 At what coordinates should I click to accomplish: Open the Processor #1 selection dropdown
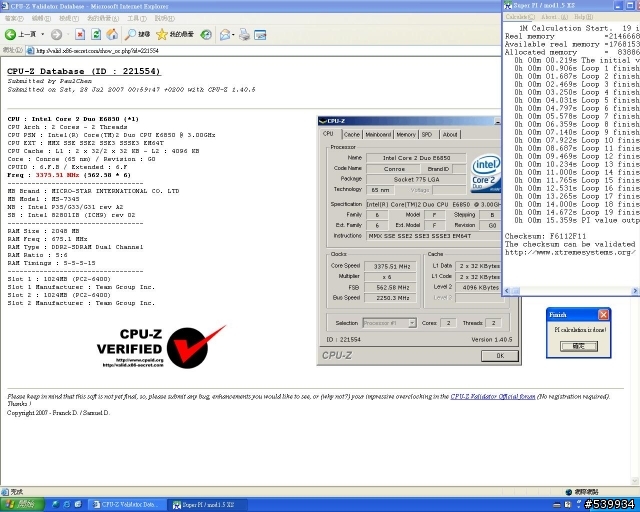tap(412, 323)
